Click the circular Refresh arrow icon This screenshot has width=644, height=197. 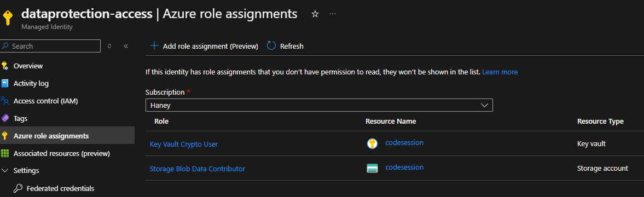[271, 45]
